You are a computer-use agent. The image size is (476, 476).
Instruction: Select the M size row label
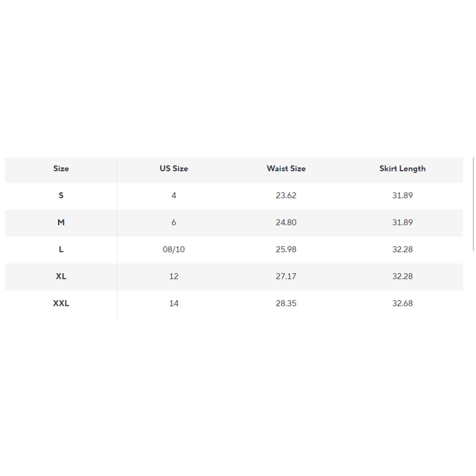coord(61,222)
